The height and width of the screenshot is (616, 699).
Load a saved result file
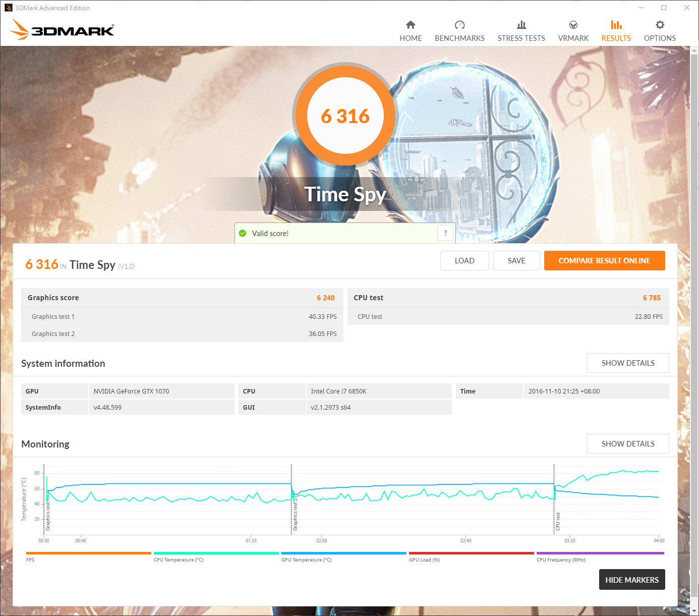pos(464,260)
